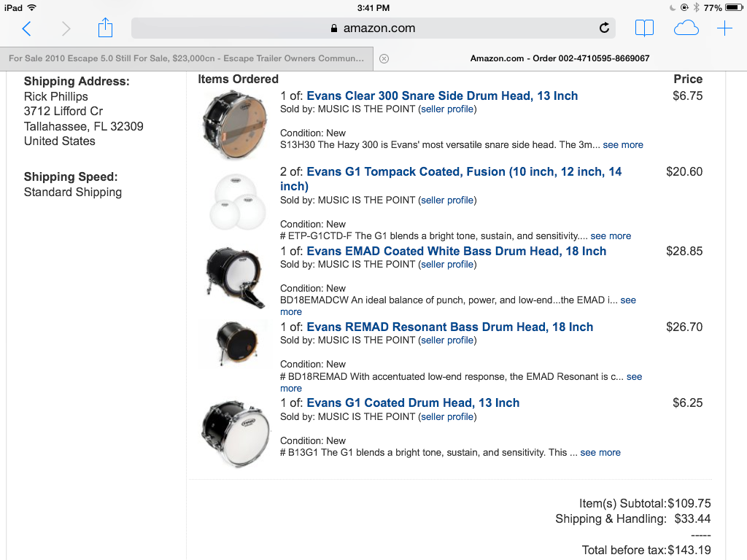Screen dimensions: 747x560
Task: Open Evans G1 Coated Drum Head 13 Inch link
Action: (413, 402)
